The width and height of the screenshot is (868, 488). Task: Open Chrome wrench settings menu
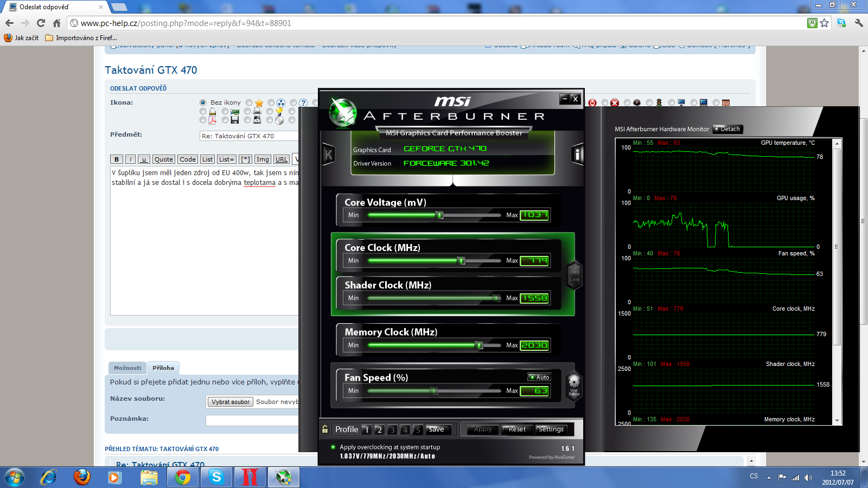pyautogui.click(x=859, y=23)
